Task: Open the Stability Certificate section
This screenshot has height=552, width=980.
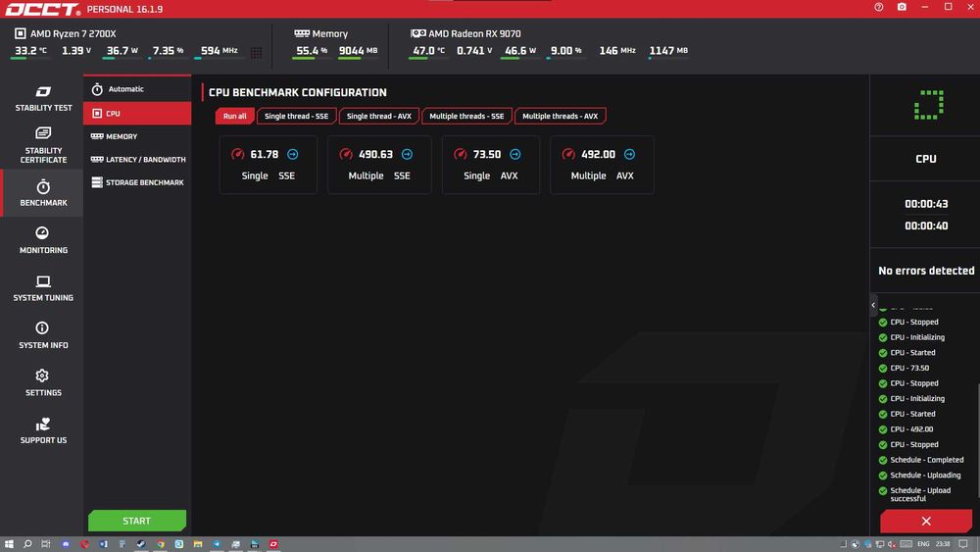Action: 43,145
